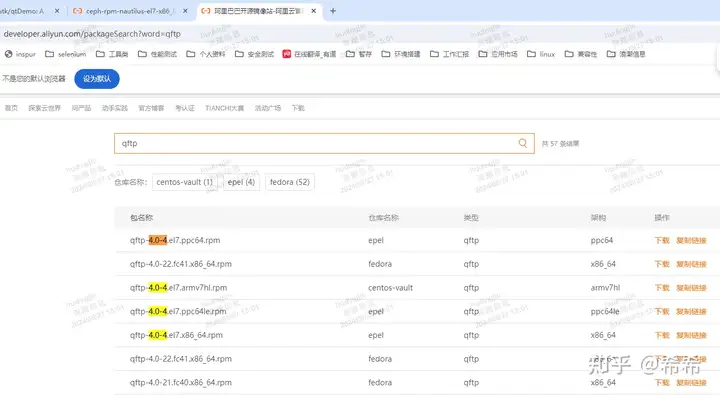This screenshot has width=720, height=395.
Task: Copy link for qftp-4.0-4.el7.x86_64.rpm
Action: click(x=691, y=335)
